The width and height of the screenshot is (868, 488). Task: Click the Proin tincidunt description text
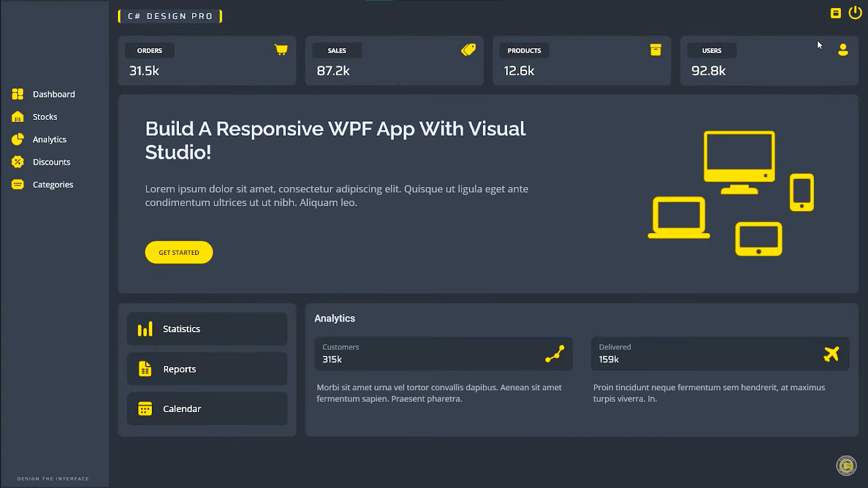point(709,393)
